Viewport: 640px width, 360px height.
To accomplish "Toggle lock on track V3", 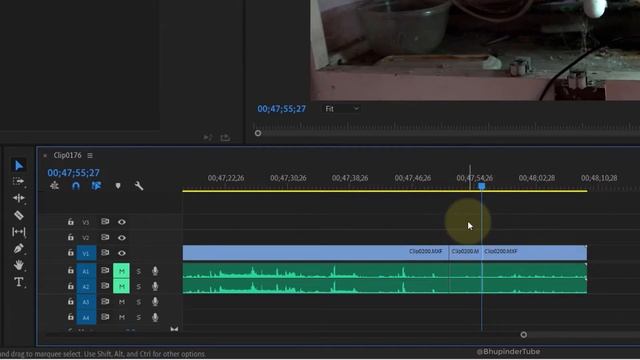I will [71, 222].
